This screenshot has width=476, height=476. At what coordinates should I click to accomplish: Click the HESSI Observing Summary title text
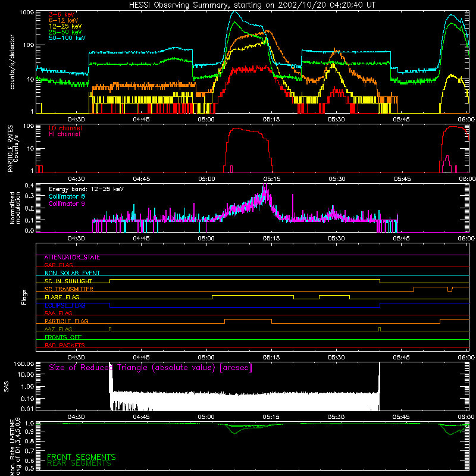tap(252, 5)
